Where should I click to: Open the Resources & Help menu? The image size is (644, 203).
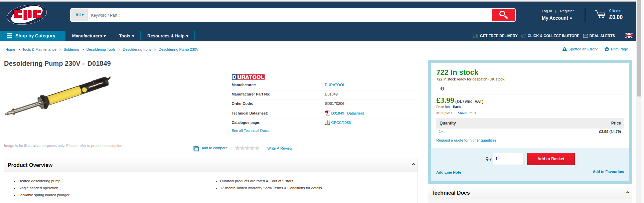[x=168, y=36]
